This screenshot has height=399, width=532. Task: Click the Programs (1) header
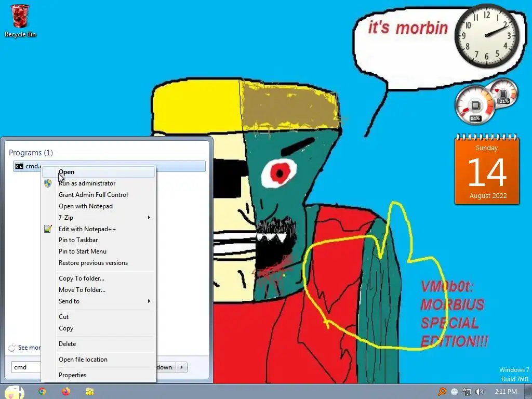pos(31,153)
